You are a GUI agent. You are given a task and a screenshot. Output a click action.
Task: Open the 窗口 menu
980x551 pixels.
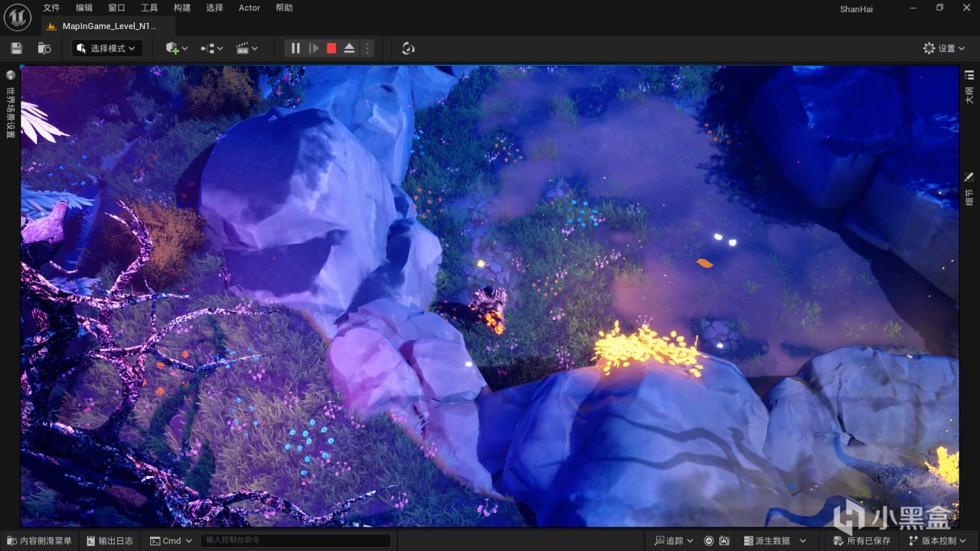point(116,8)
